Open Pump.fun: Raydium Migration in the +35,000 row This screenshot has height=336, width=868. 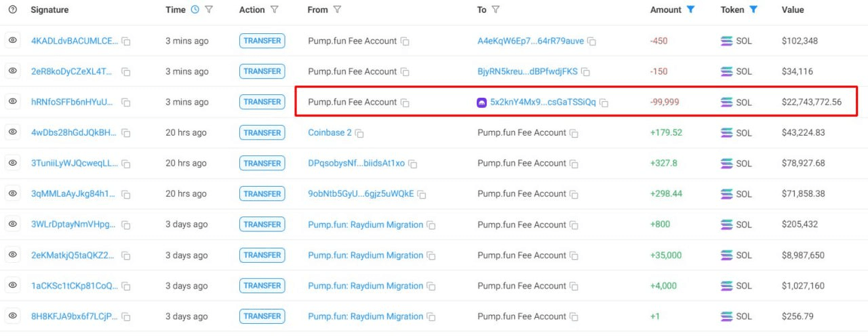366,255
